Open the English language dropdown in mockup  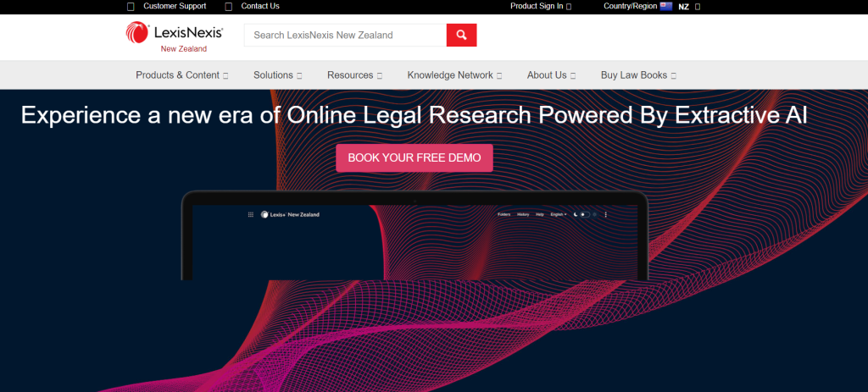tap(559, 214)
